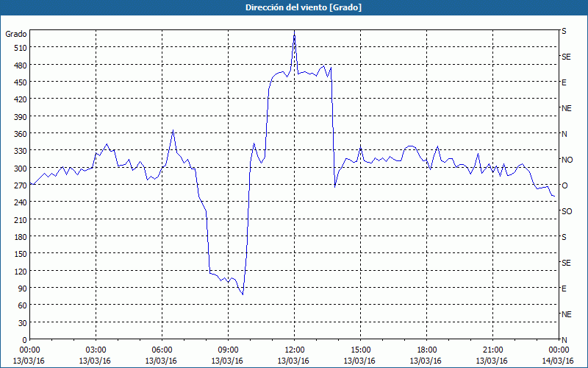588x368 pixels.
Task: Select the 270 value on the left axis
Action: [x=21, y=185]
